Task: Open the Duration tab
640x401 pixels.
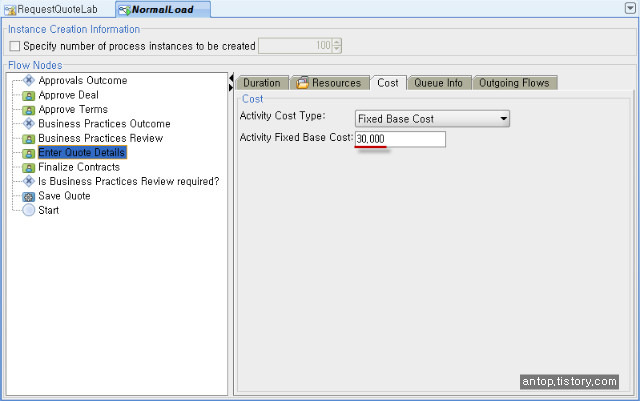Action: (x=262, y=83)
